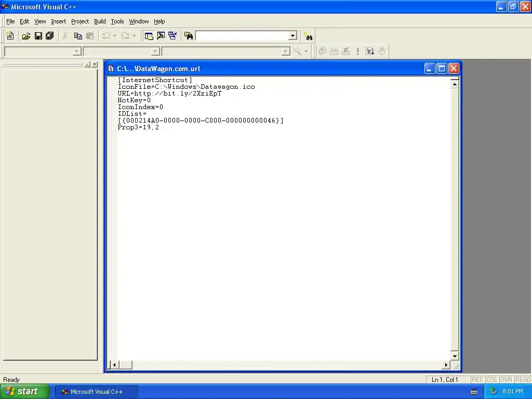Close the DataWagon.com.url document window
This screenshot has height=399, width=532.
(x=454, y=69)
